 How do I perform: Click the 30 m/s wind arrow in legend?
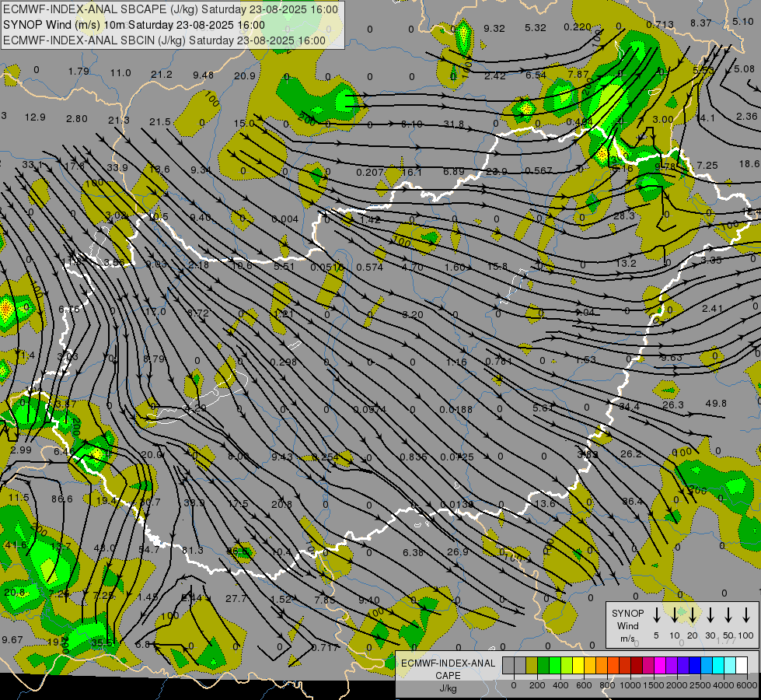point(710,615)
